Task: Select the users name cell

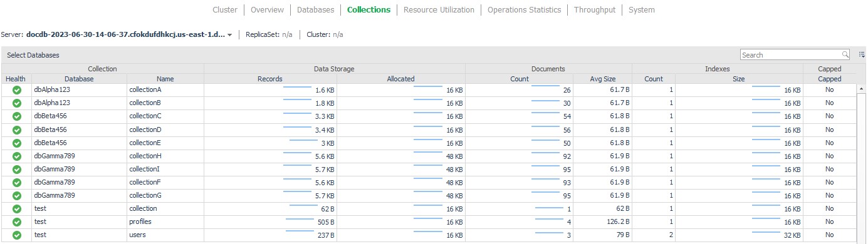Action: (x=165, y=235)
